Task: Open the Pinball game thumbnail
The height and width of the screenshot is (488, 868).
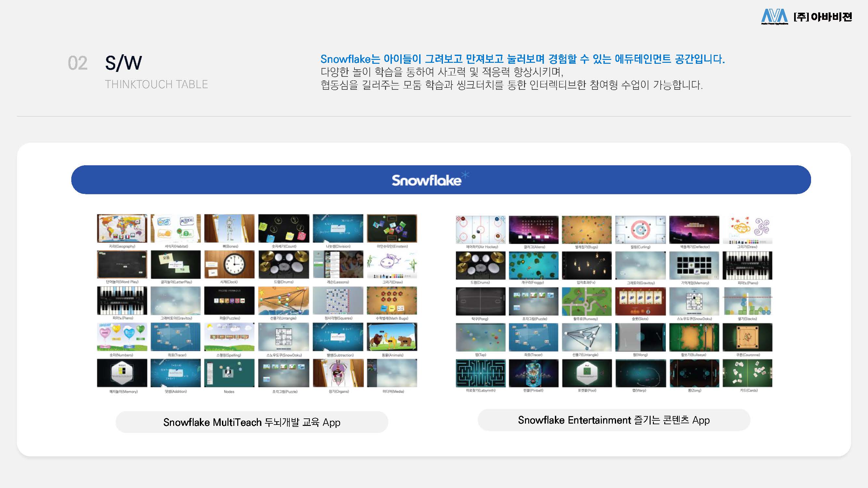Action: point(534,373)
